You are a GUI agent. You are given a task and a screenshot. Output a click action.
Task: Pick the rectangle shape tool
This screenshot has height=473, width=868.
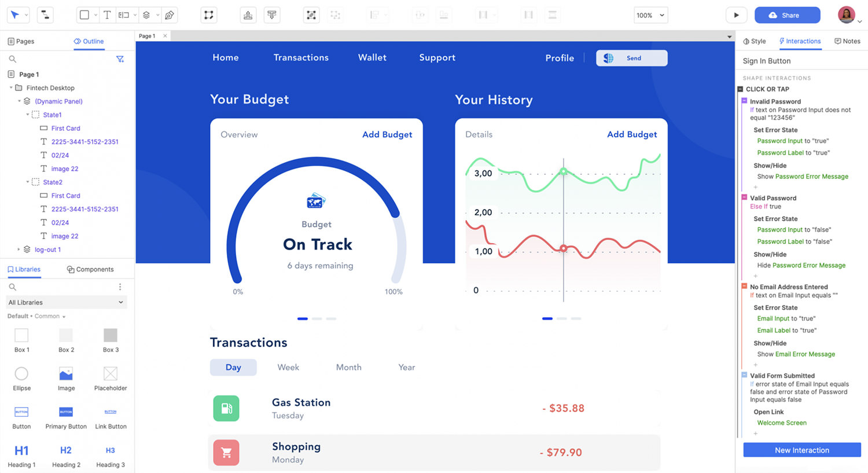(x=84, y=15)
